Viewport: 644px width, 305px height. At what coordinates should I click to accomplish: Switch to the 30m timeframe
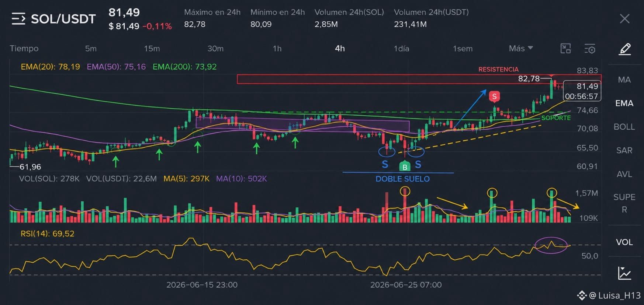[215, 49]
